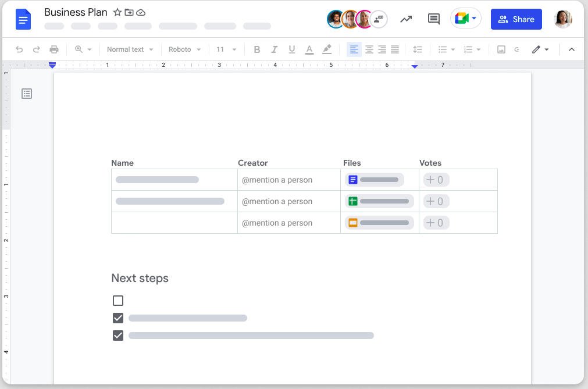The width and height of the screenshot is (588, 389).
Task: Uncheck the second completed task
Action: coord(118,318)
